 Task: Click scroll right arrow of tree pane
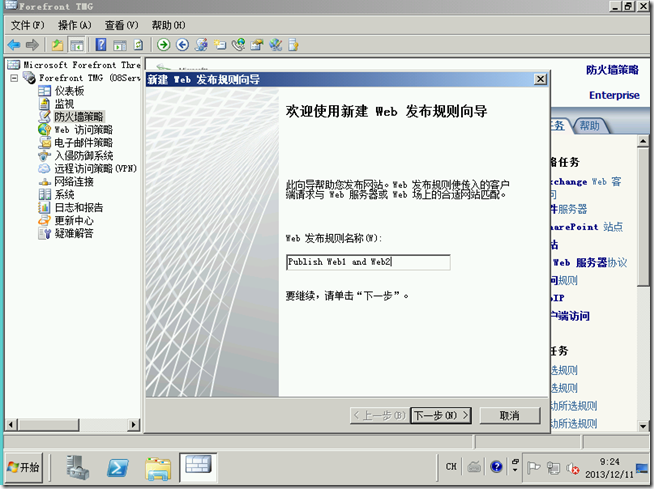pos(133,425)
